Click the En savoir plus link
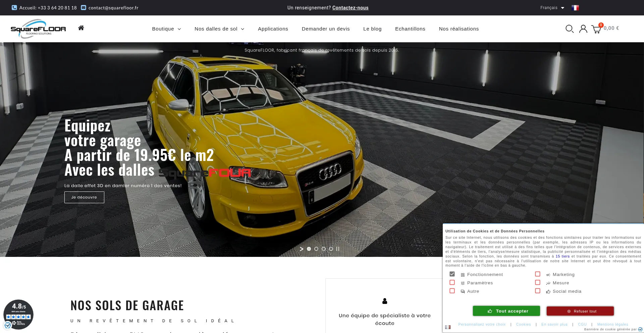 tap(554, 324)
